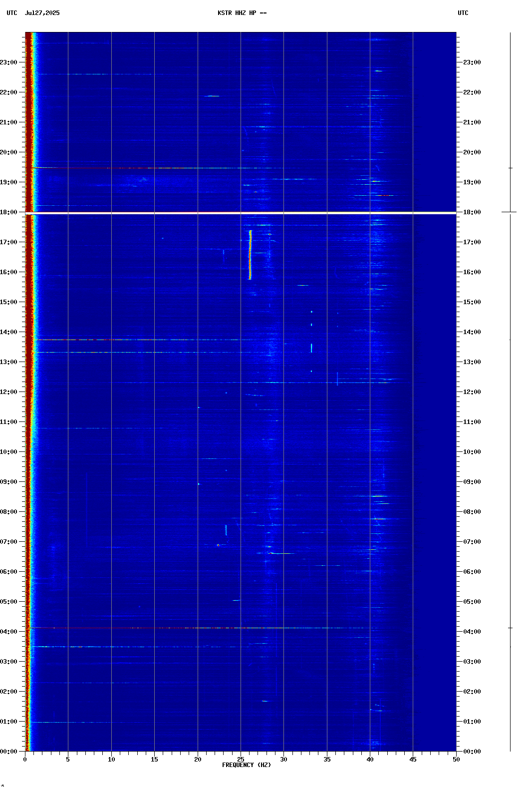This screenshot has width=532, height=791.
Task: Select the left-axis '18:00' time label
Action: coord(8,212)
